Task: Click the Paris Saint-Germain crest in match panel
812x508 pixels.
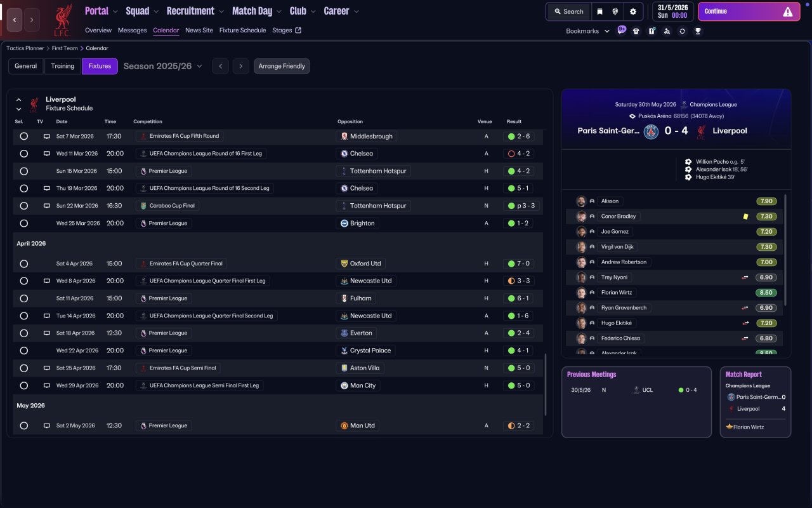Action: click(651, 131)
